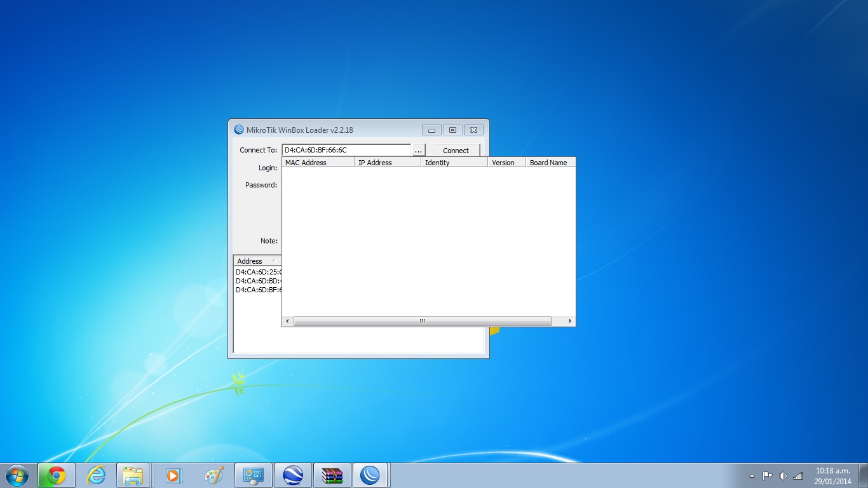Click the left arrow of the horizontal scrollbar
The width and height of the screenshot is (868, 488).
point(287,322)
